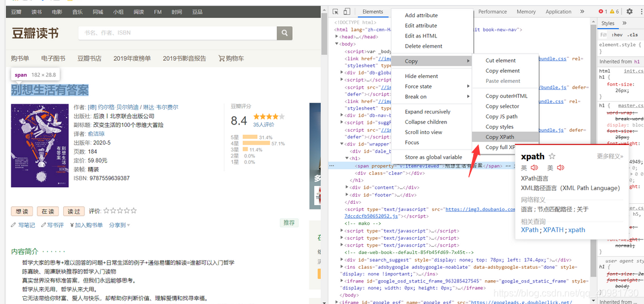
Task: Expand the div id footer node
Action: [348, 194]
